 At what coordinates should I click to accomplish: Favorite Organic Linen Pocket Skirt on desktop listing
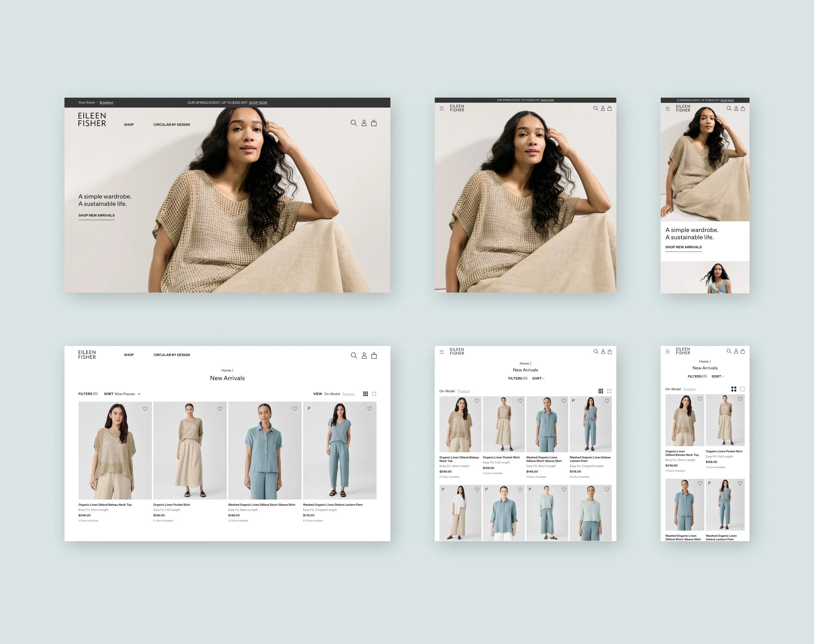pyautogui.click(x=220, y=408)
